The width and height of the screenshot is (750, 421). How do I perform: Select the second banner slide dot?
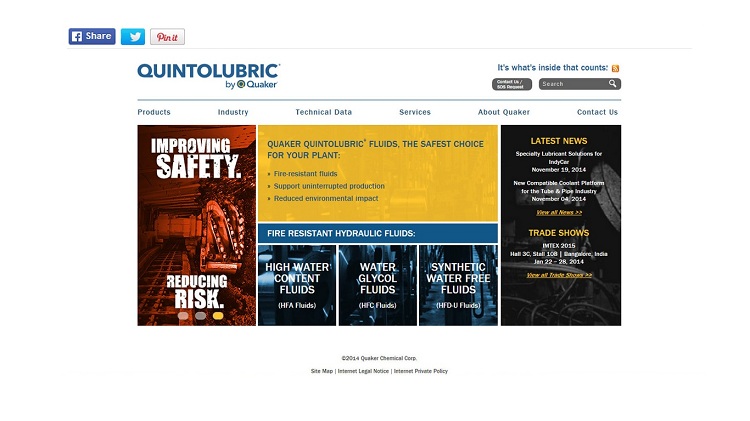[200, 316]
